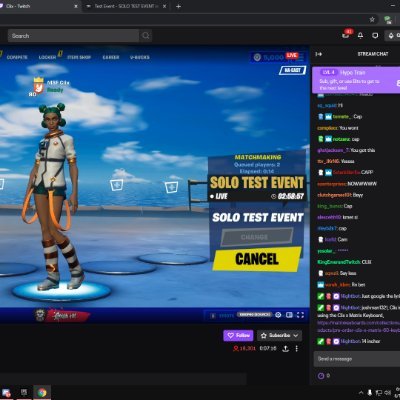This screenshot has width=400, height=400.
Task: Open the three-dot more options menu
Action: [296, 349]
